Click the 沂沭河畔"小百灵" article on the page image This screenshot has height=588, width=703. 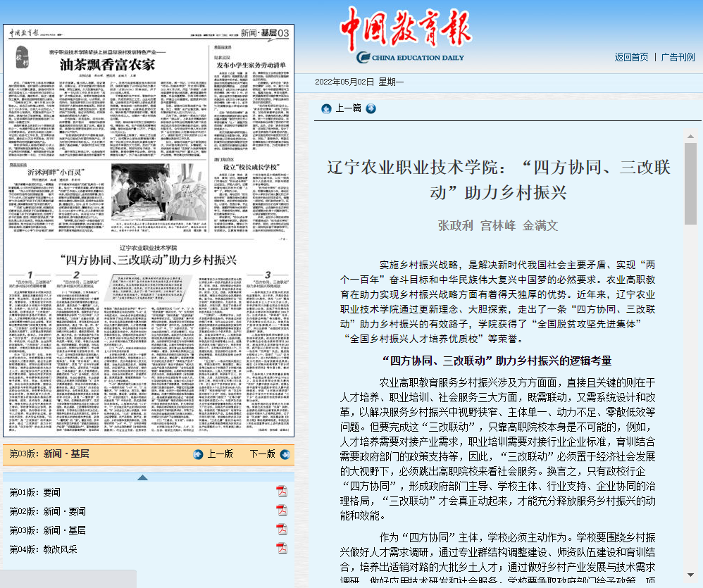pyautogui.click(x=56, y=172)
